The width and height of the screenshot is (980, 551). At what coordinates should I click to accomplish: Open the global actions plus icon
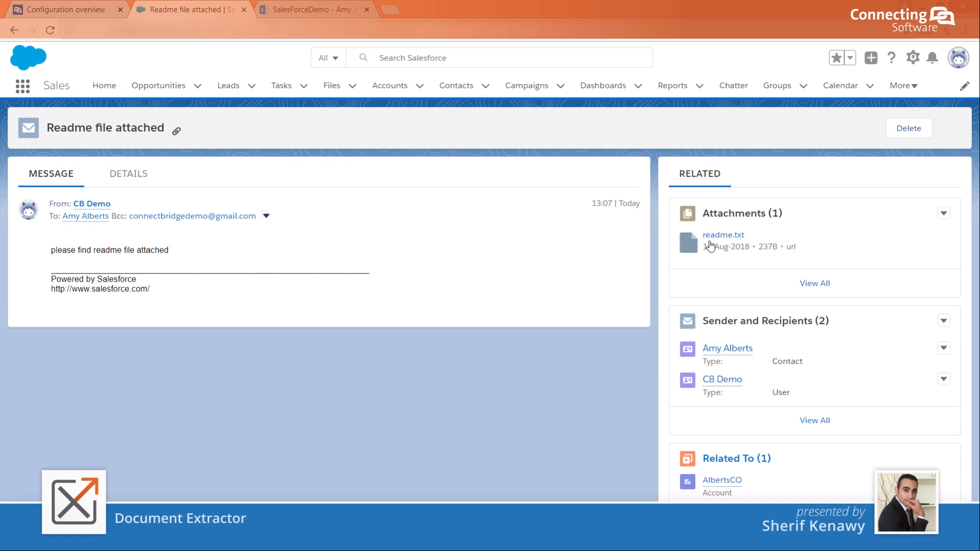[x=871, y=57]
